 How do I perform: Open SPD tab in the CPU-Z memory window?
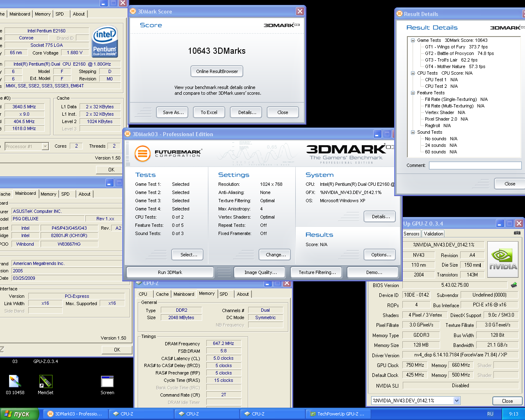224,294
